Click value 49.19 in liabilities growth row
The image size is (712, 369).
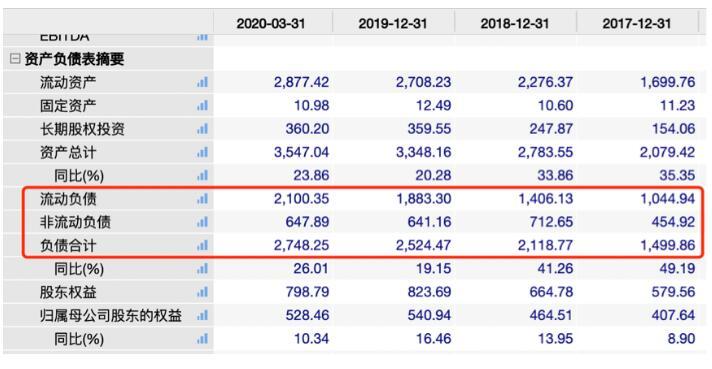(677, 269)
